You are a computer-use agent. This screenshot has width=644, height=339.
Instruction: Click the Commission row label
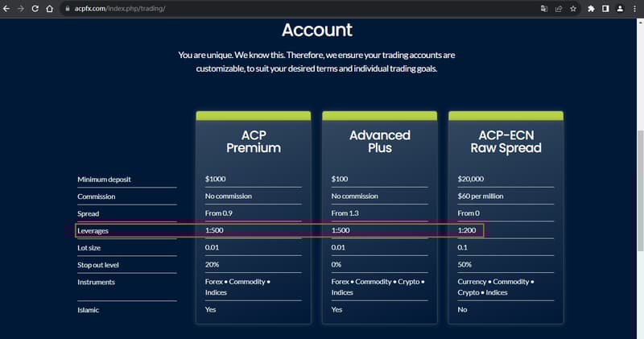[96, 196]
